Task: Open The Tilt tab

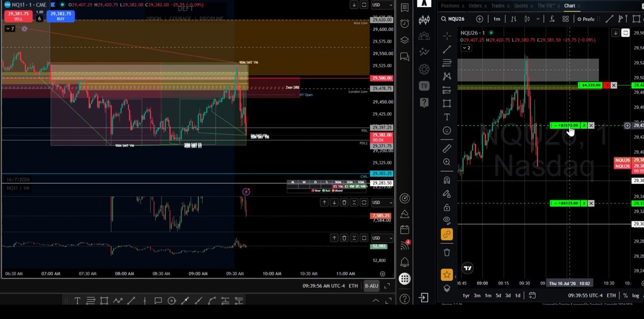Action: (546, 6)
